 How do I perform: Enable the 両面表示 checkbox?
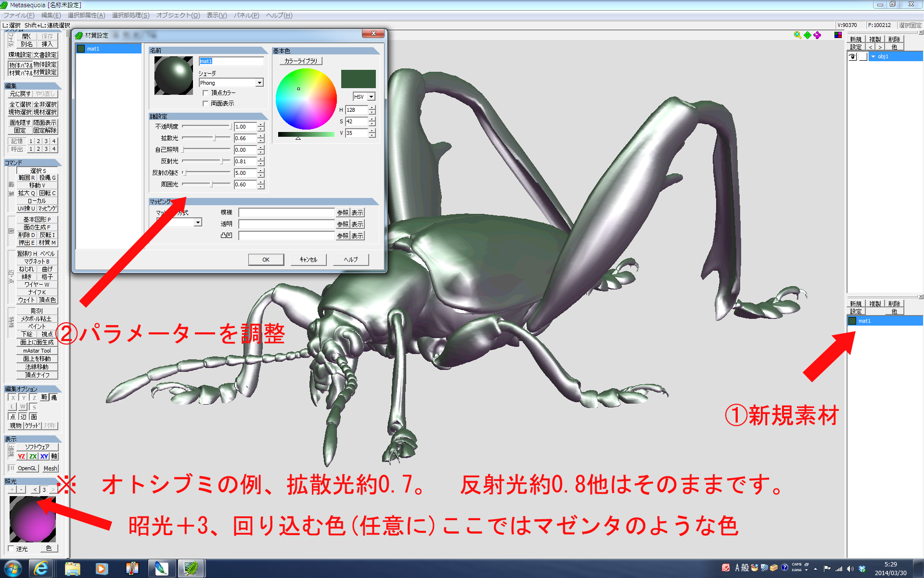(205, 104)
